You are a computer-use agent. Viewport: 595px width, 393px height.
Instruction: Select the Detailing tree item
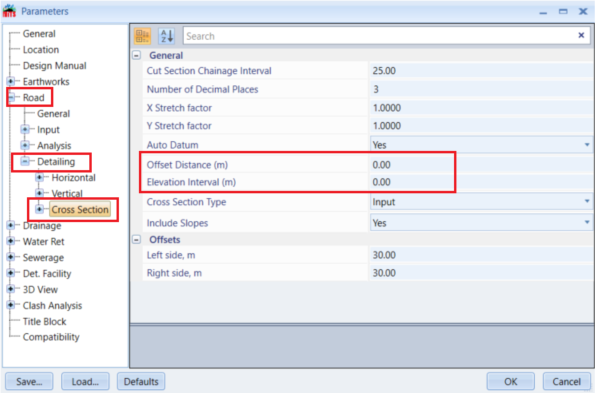click(56, 162)
